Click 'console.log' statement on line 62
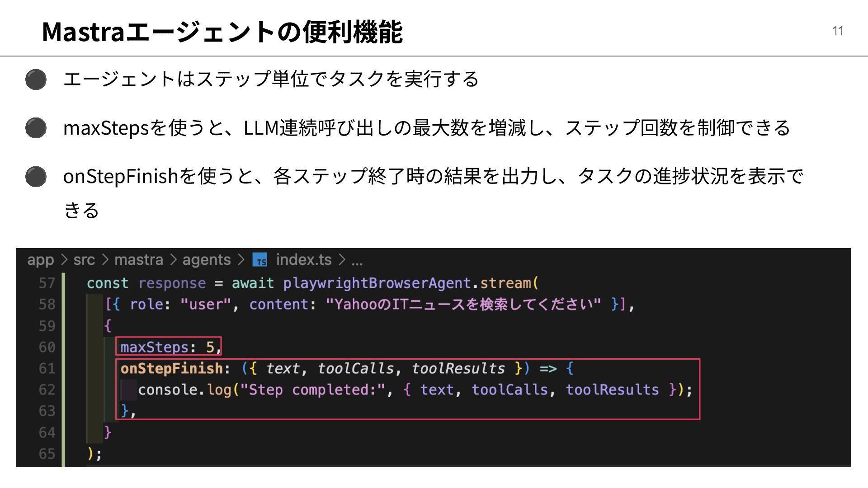 pyautogui.click(x=184, y=390)
